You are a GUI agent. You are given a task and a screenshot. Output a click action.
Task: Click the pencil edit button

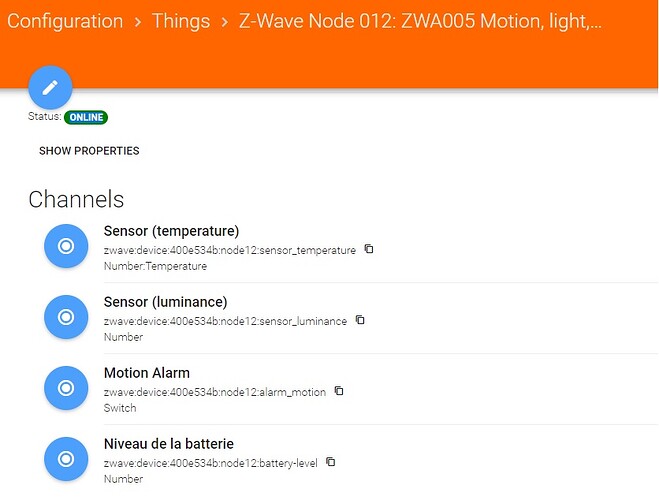[50, 87]
